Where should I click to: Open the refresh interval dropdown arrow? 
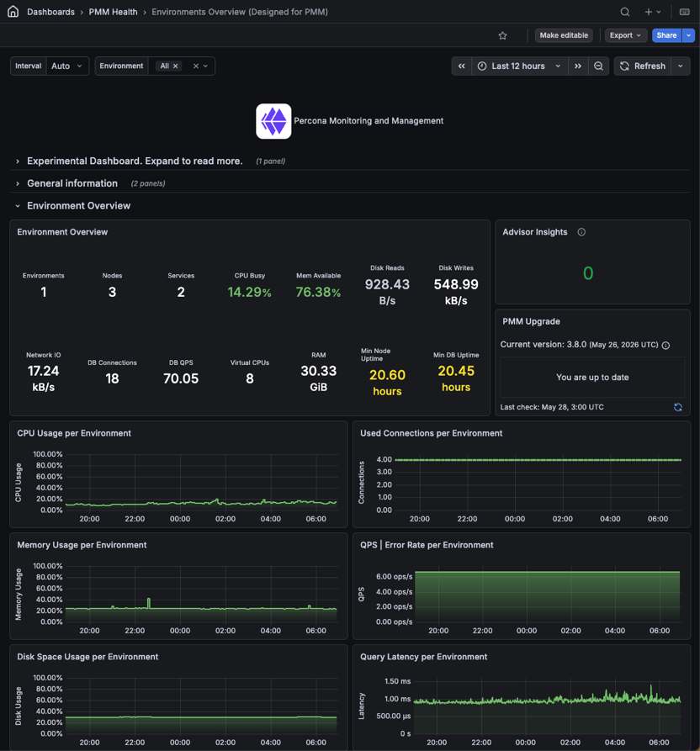click(681, 66)
